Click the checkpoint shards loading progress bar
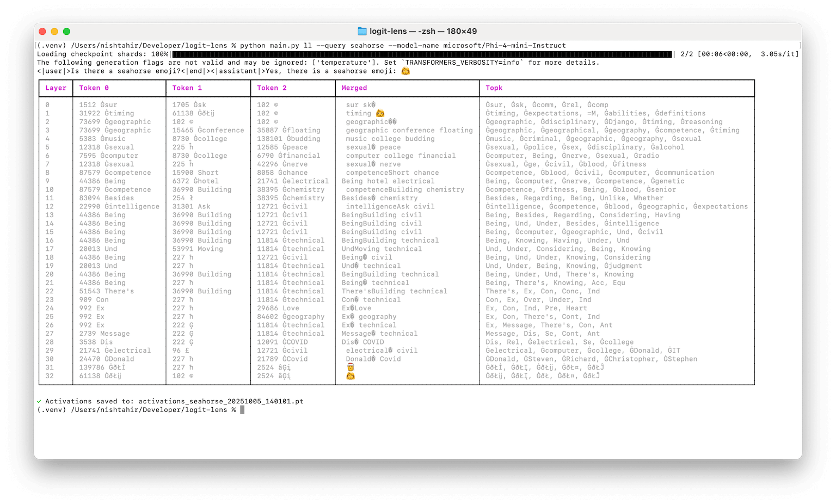 click(x=422, y=54)
